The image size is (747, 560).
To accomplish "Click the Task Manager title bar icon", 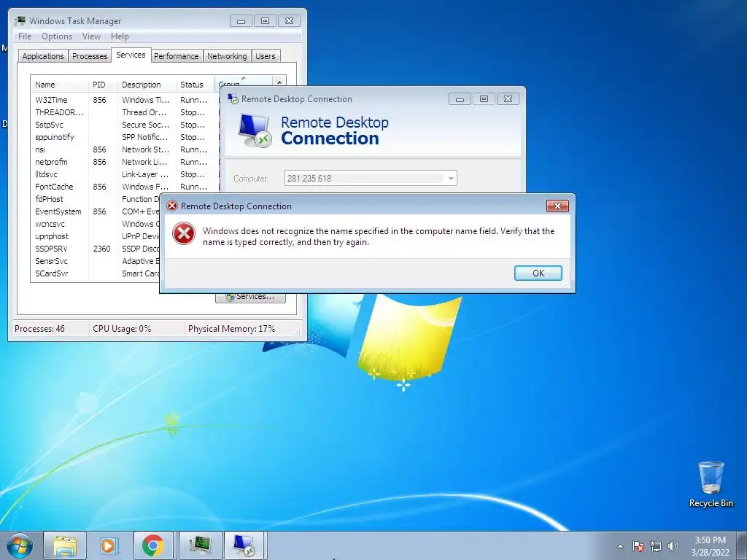I will (x=20, y=20).
